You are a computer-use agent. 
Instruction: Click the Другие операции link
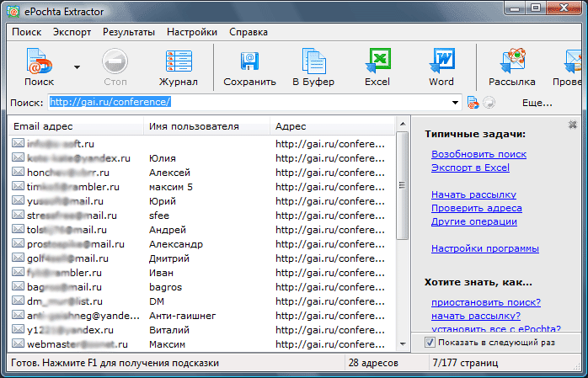click(x=474, y=221)
